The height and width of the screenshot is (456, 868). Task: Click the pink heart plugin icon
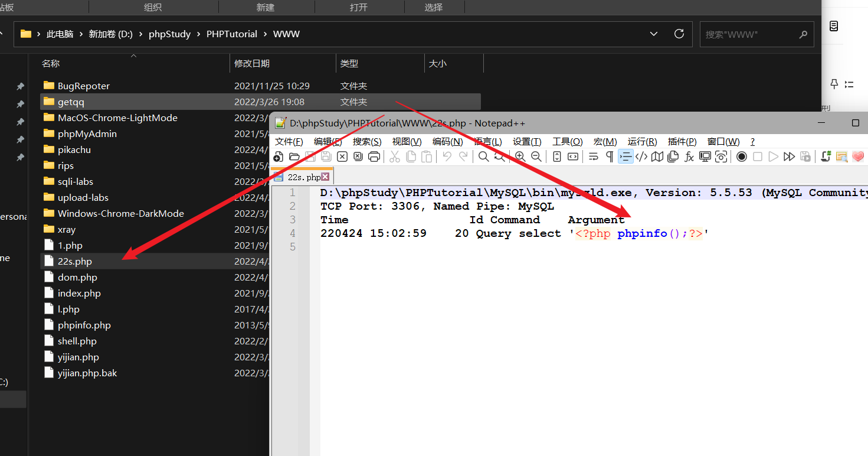click(858, 157)
